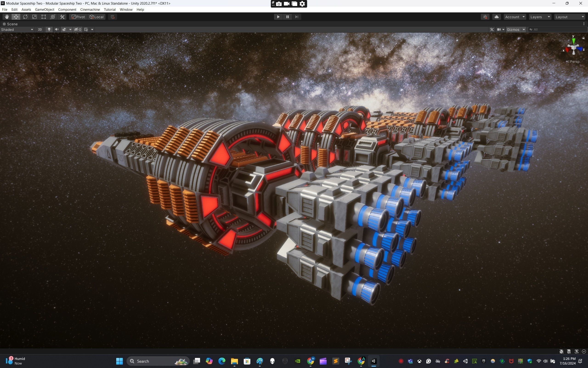Viewport: 588px width, 368px height.
Task: Open Assets menu
Action: click(x=26, y=9)
